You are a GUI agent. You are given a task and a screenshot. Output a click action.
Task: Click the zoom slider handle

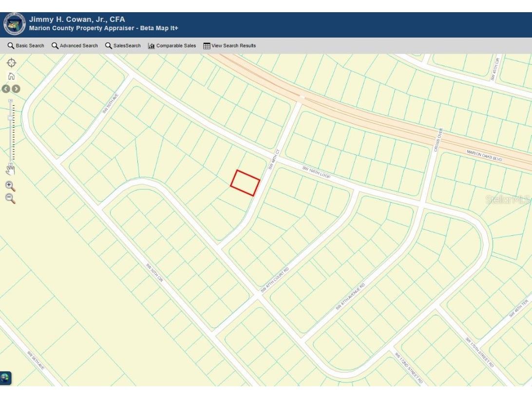(11, 118)
